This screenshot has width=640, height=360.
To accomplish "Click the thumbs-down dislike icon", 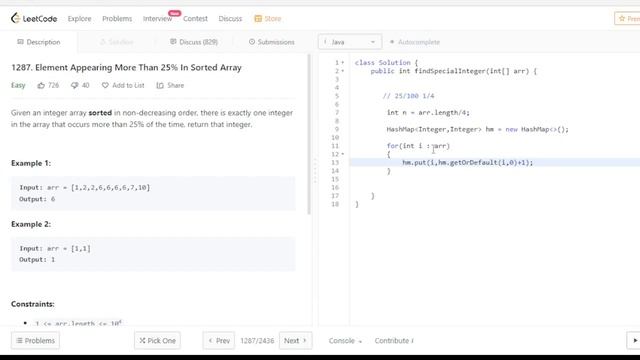I will (x=74, y=85).
